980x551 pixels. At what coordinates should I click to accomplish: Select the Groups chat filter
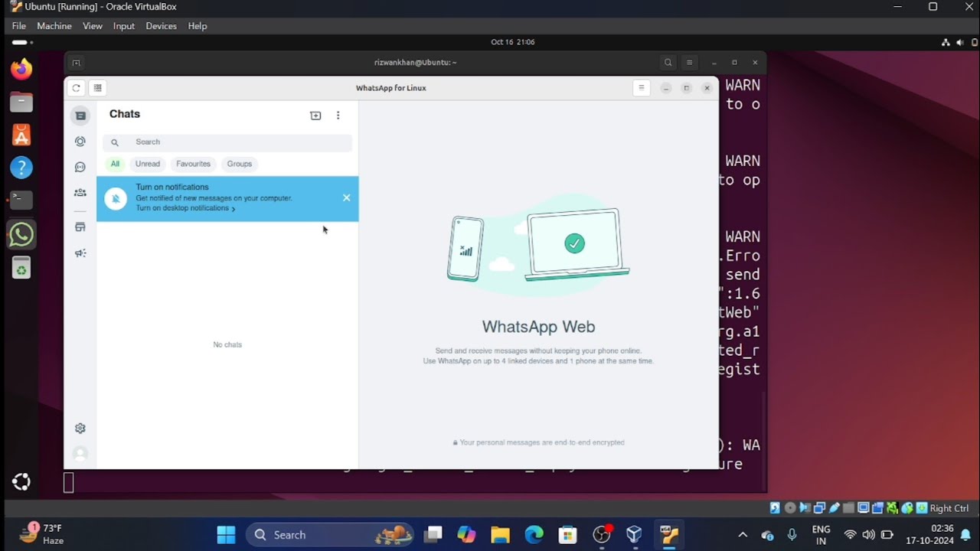click(x=240, y=164)
